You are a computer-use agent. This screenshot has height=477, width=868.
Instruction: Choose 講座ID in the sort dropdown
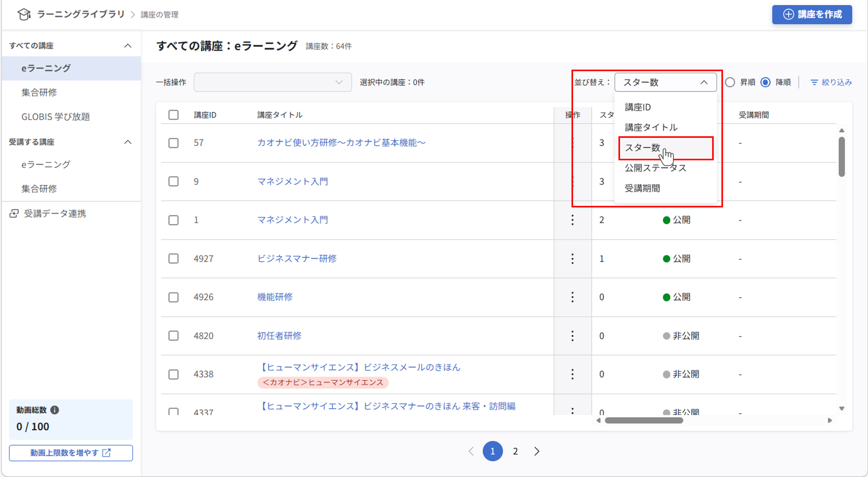[x=665, y=107]
